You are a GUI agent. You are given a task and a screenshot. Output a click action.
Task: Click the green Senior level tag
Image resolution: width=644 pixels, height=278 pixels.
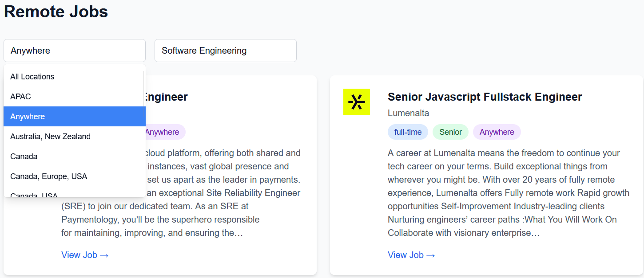coord(450,132)
